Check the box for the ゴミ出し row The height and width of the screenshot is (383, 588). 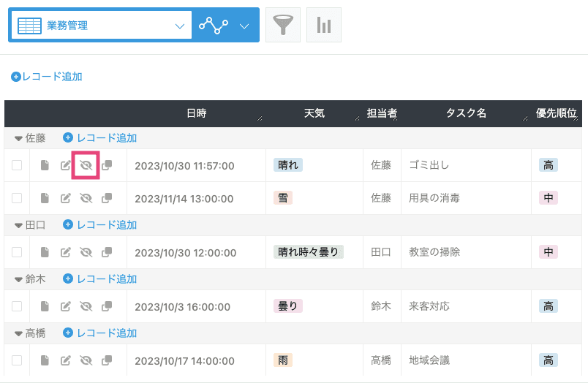17,165
